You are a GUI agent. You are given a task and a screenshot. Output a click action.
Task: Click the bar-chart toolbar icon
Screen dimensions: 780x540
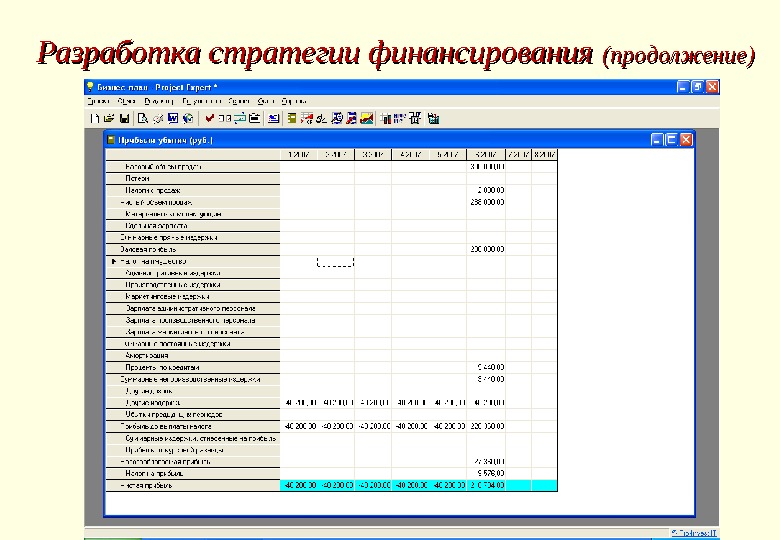[386, 118]
